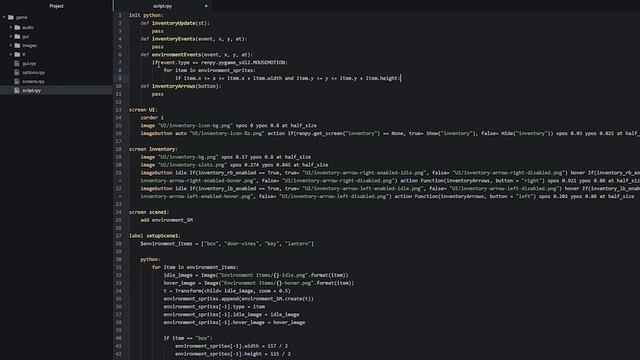Click line number 27 in gutter

tap(119, 236)
